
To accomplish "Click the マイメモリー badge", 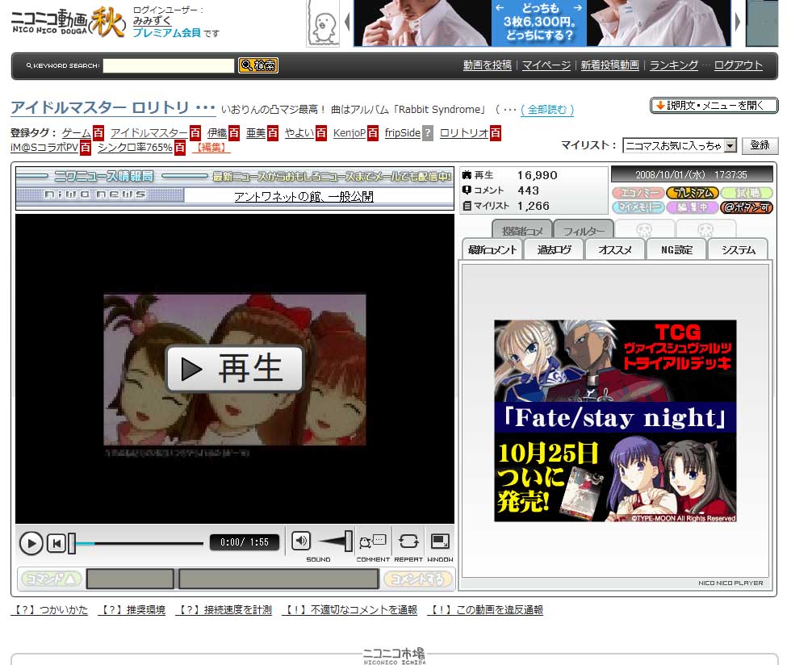I will click(638, 207).
